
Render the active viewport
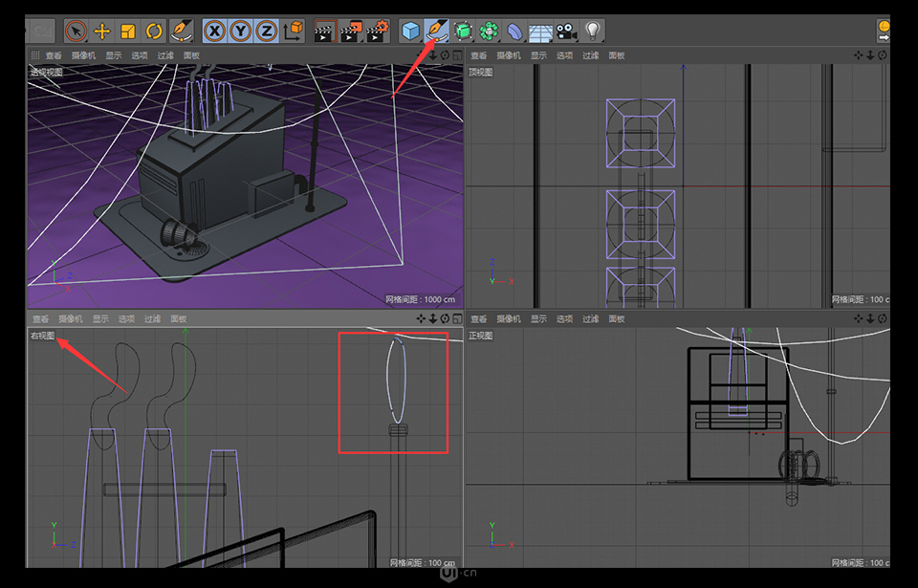[x=325, y=31]
